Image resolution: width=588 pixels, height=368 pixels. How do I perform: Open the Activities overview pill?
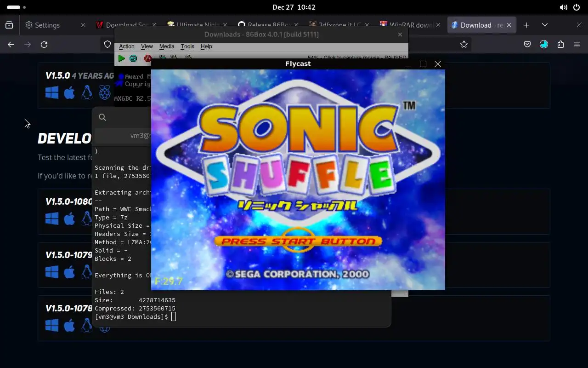pos(17,7)
